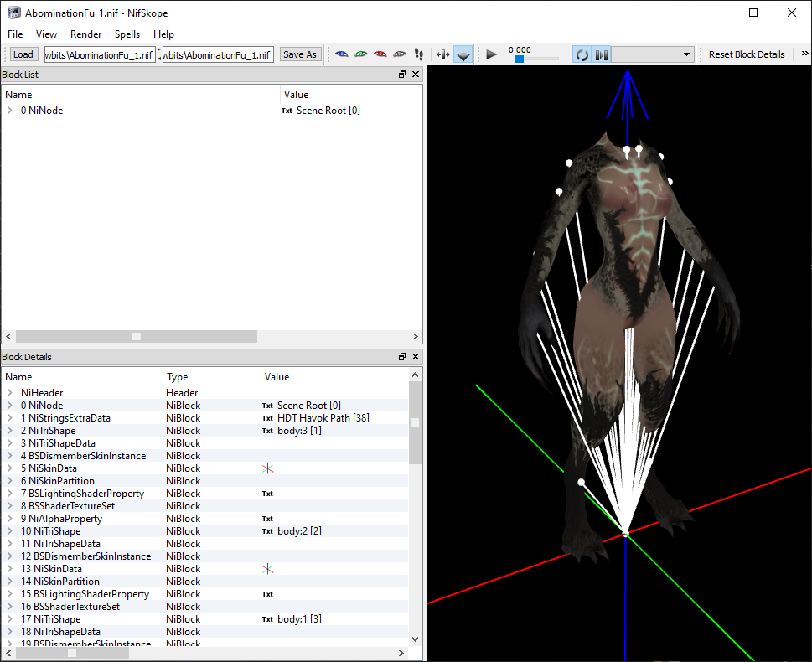Expand NiHeader row in Block Details

coord(9,393)
